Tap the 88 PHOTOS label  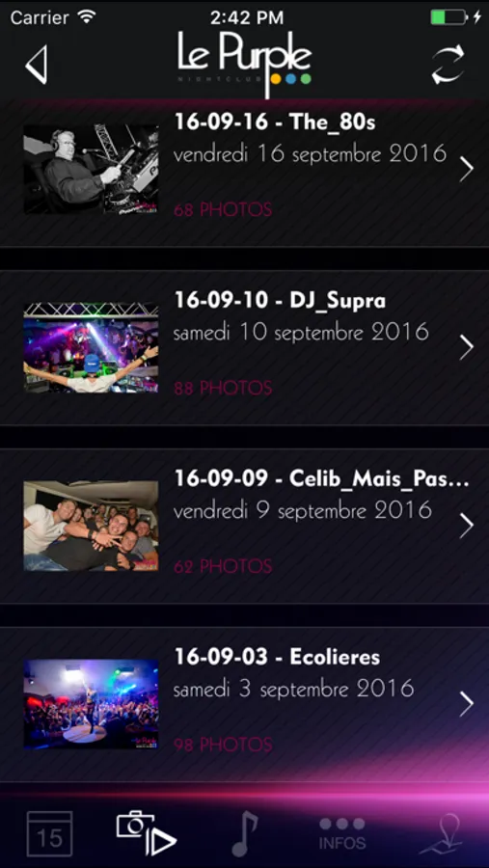click(x=223, y=388)
